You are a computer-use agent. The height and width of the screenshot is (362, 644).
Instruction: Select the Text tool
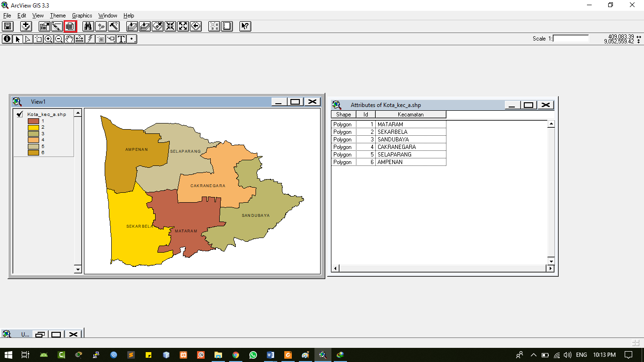(121, 39)
